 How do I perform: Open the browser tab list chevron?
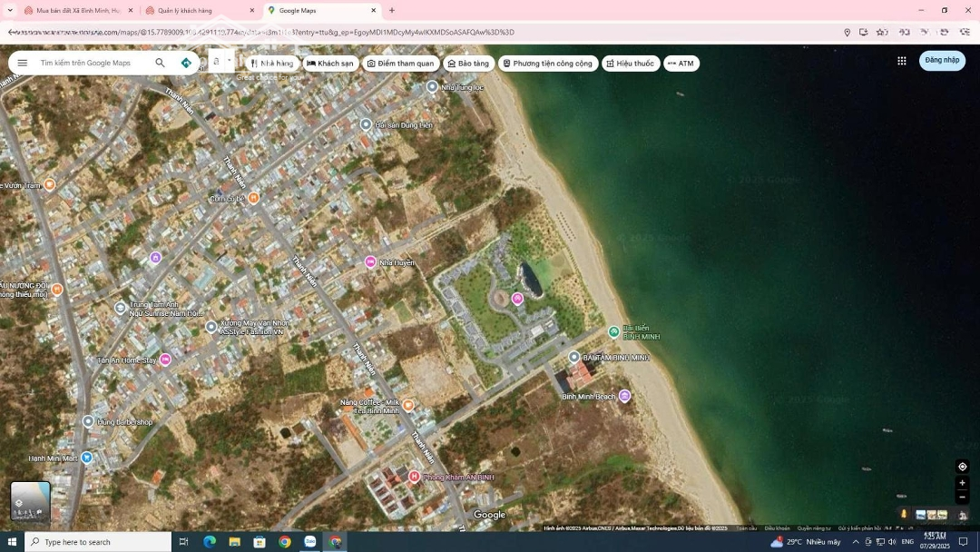point(10,10)
